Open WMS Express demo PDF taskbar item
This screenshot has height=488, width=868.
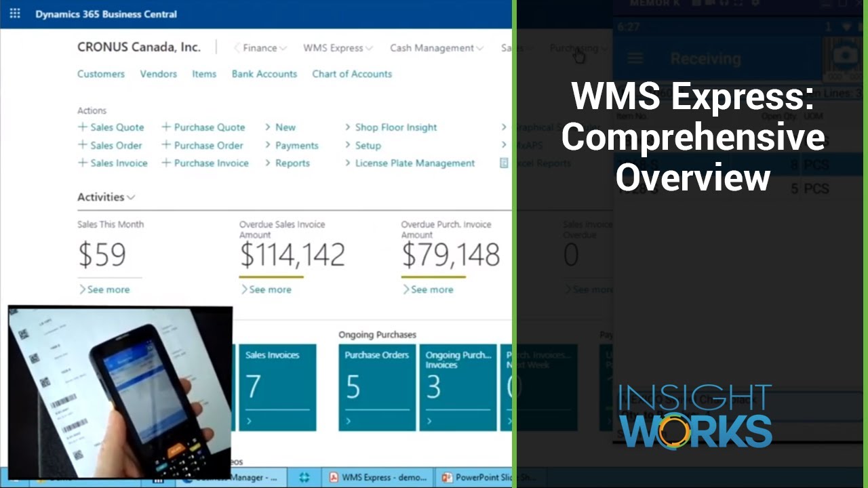coord(377,478)
